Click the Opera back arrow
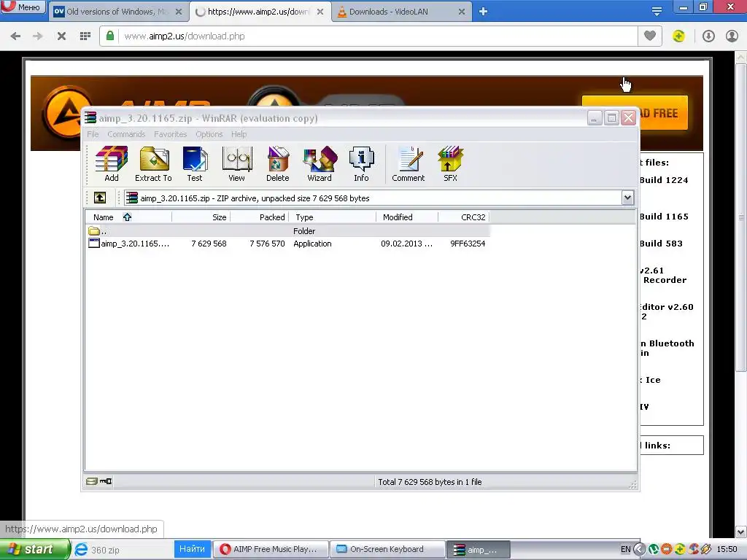 coord(15,36)
